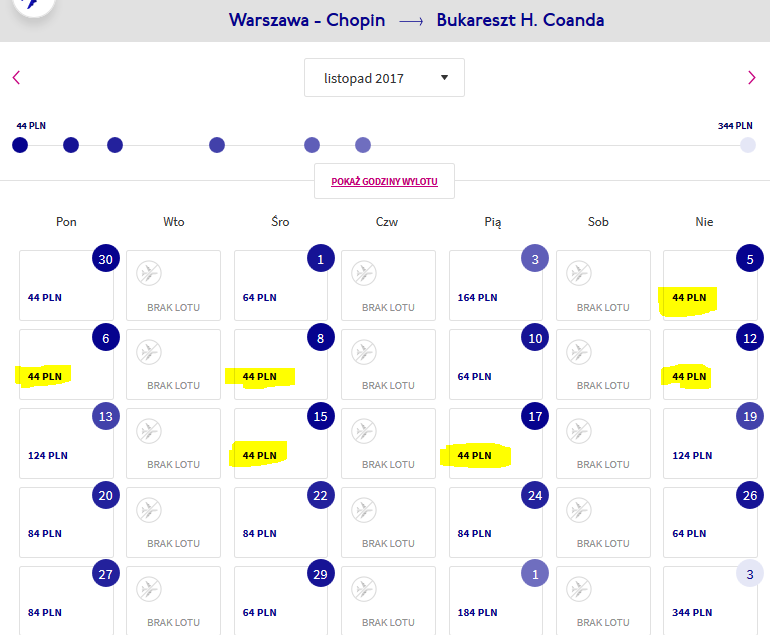Pick December 3 flight for 344 PLN
770x635 pixels.
[710, 601]
